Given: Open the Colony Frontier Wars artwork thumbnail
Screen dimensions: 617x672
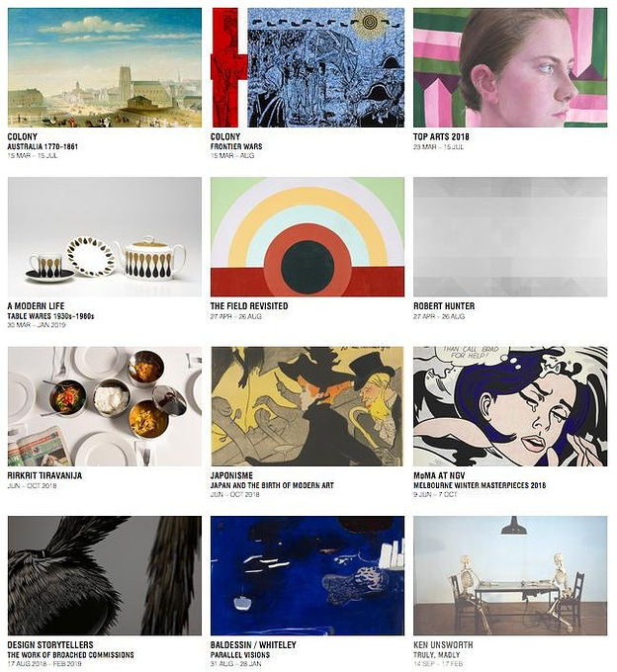Looking at the screenshot, I should click(x=308, y=67).
